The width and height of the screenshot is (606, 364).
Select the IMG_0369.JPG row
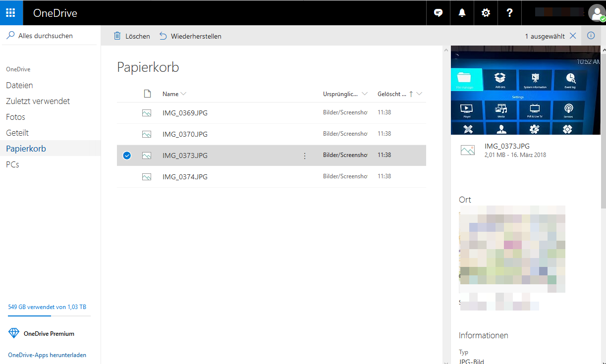pos(185,113)
